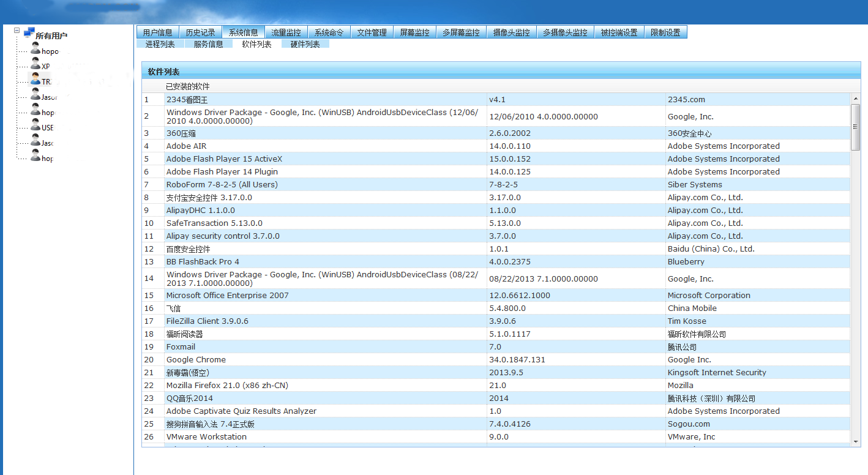
Task: Select the Foxmail row
Action: [x=496, y=346]
